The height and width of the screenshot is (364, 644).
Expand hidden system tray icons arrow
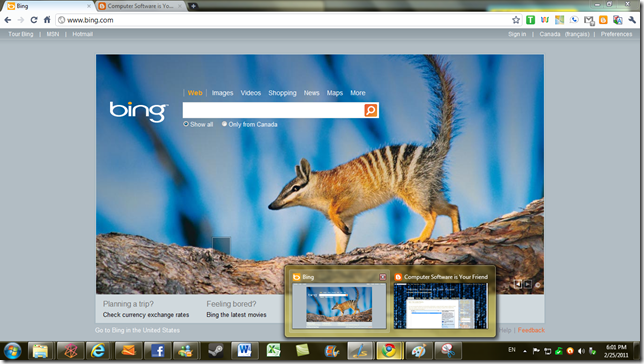point(524,351)
